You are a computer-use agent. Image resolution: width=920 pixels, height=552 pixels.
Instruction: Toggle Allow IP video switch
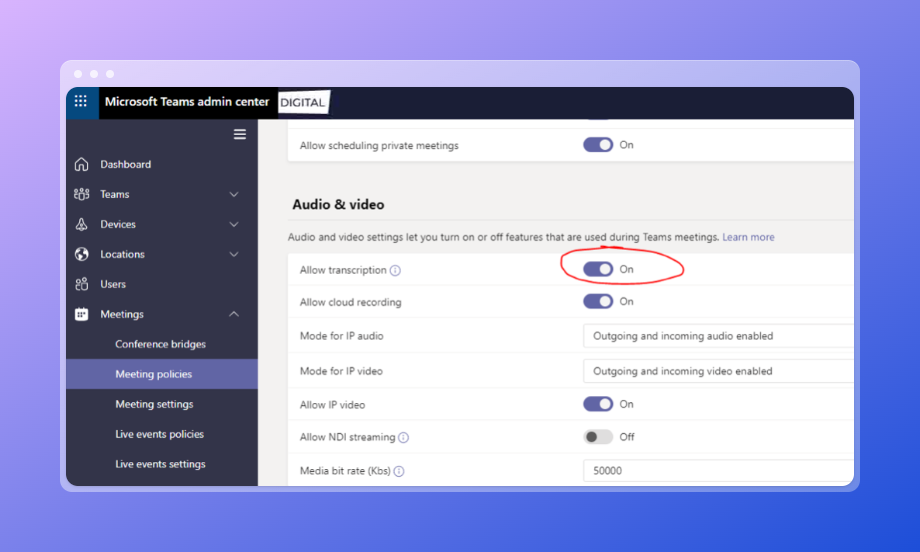[x=598, y=404]
